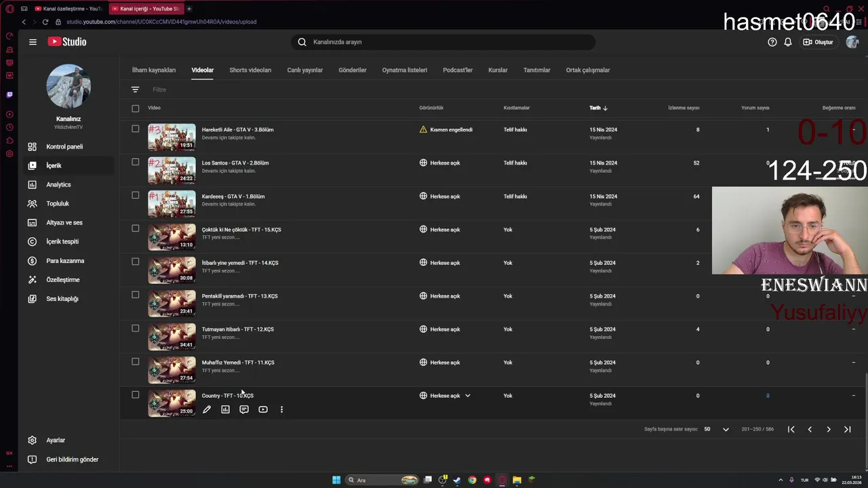Select İçerik in the sidebar

click(x=66, y=165)
